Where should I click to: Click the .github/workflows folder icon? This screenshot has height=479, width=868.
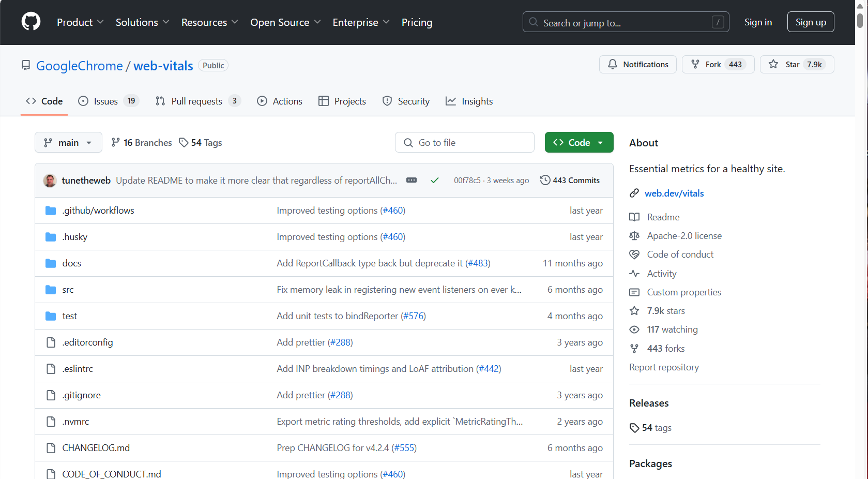[51, 211]
